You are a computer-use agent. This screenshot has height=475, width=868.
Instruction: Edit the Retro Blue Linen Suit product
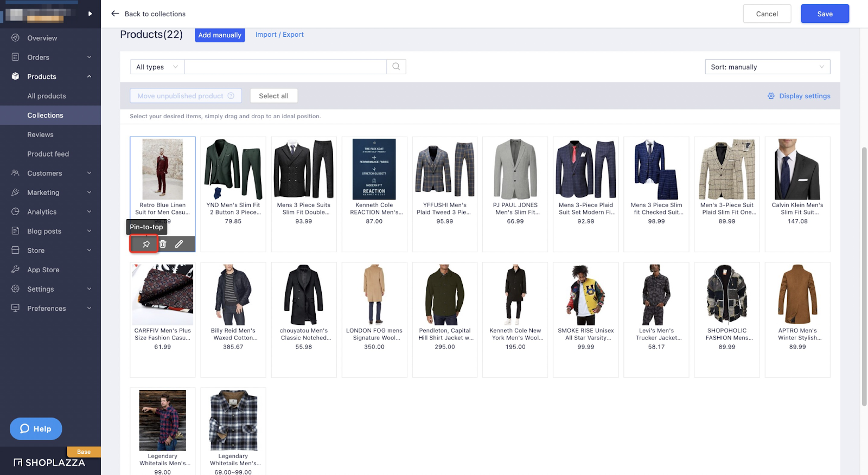click(x=179, y=244)
